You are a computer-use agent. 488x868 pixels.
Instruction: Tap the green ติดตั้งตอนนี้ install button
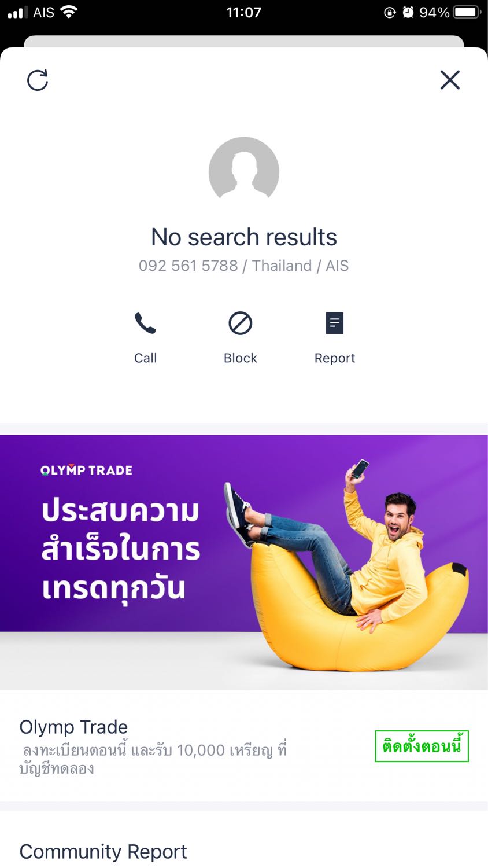tap(422, 746)
